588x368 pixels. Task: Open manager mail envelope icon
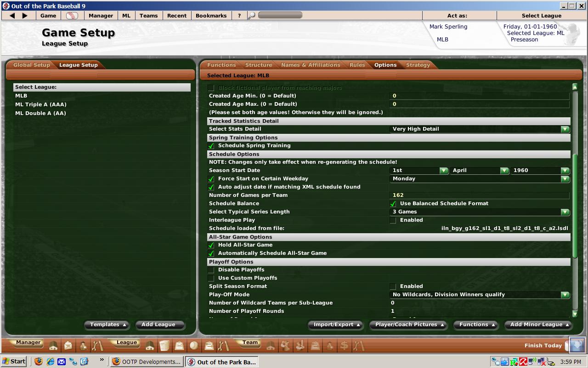[68, 345]
